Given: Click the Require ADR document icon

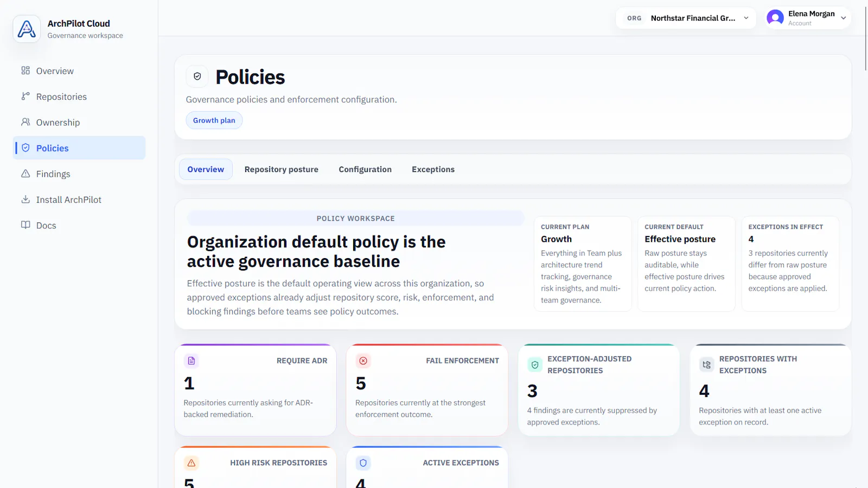Looking at the screenshot, I should point(192,361).
